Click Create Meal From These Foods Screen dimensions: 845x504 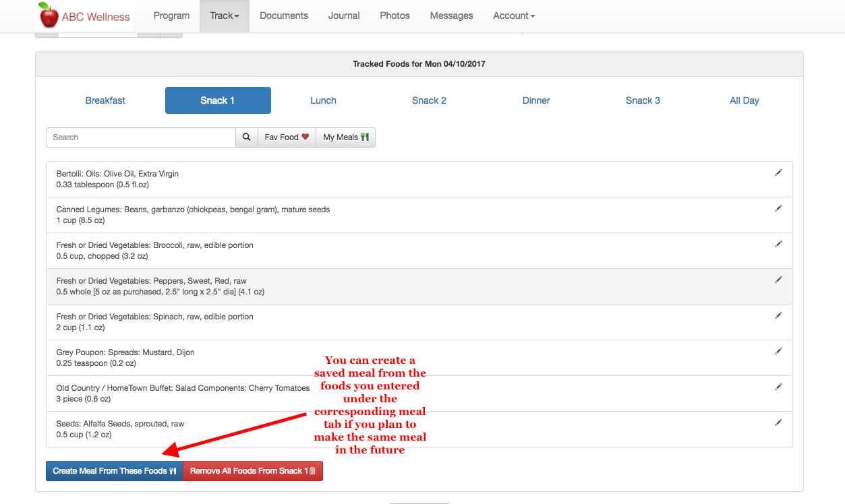click(115, 471)
